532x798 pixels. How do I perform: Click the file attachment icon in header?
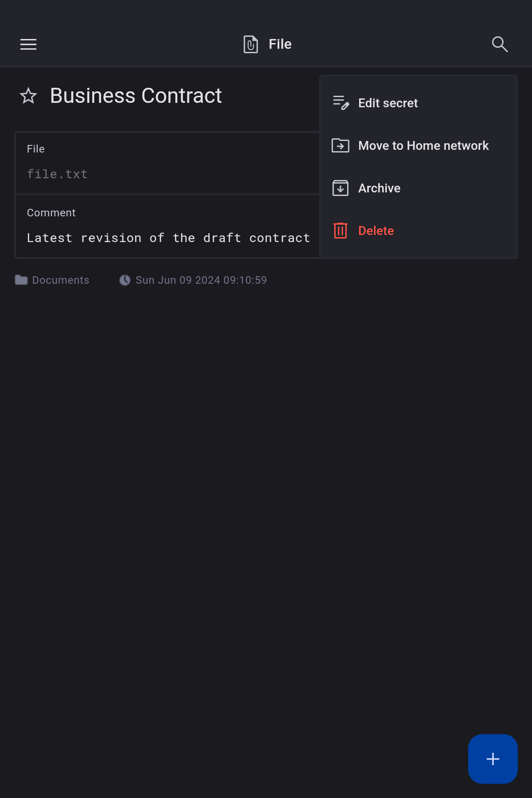click(x=250, y=44)
